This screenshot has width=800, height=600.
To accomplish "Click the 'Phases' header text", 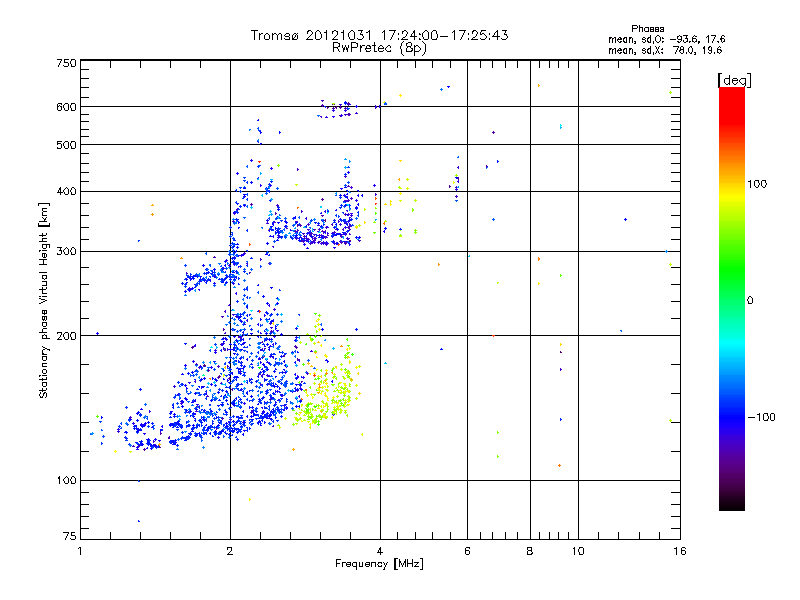I will pos(647,29).
